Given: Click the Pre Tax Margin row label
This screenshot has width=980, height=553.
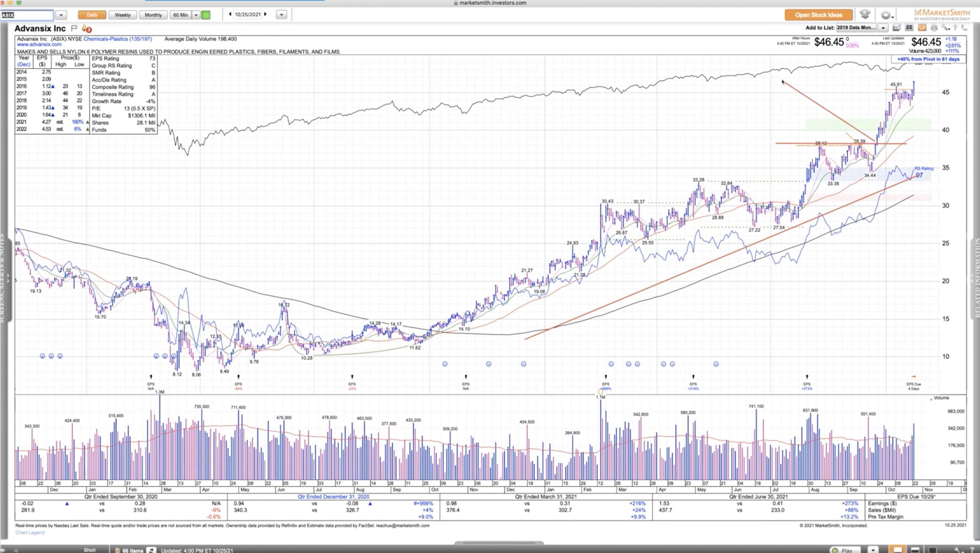Looking at the screenshot, I should tap(885, 517).
